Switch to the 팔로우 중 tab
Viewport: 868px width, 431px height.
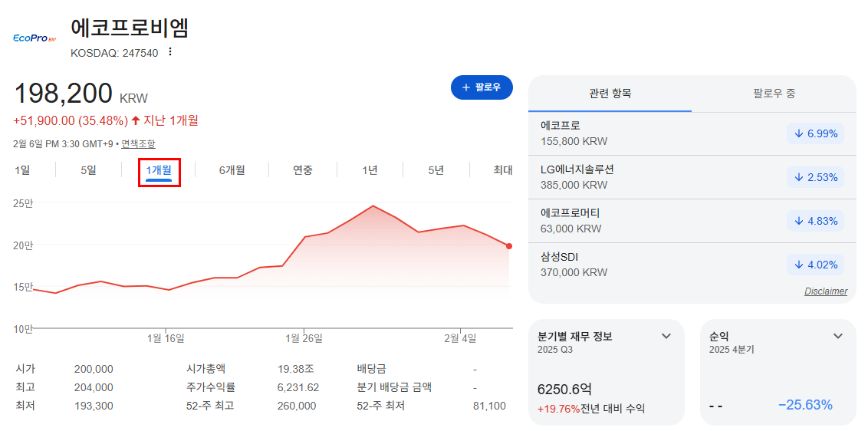(x=774, y=94)
